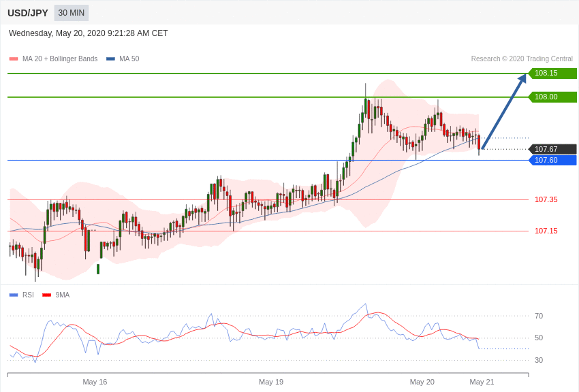Click the 'MA 50' legend label
Image resolution: width=579 pixels, height=392 pixels.
(129, 59)
